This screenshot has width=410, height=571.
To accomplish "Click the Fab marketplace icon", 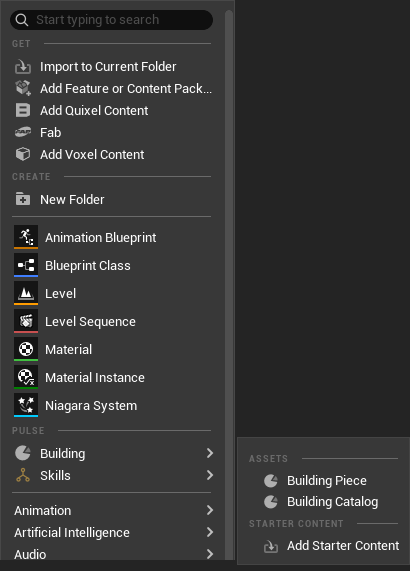I will coord(23,132).
